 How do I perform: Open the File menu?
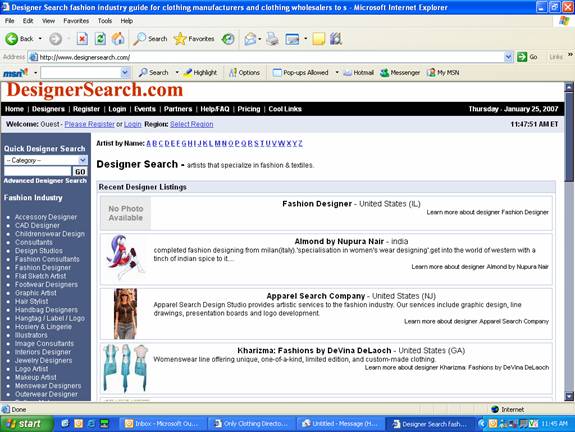10,21
